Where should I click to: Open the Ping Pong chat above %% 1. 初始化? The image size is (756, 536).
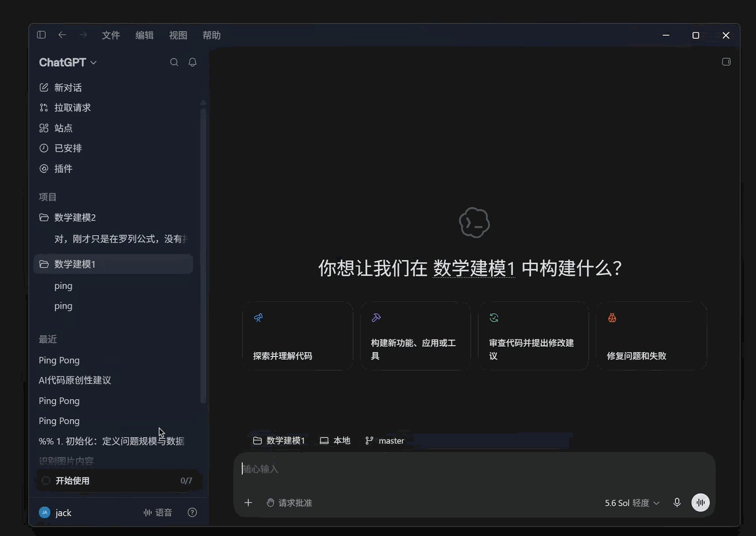coord(113,421)
